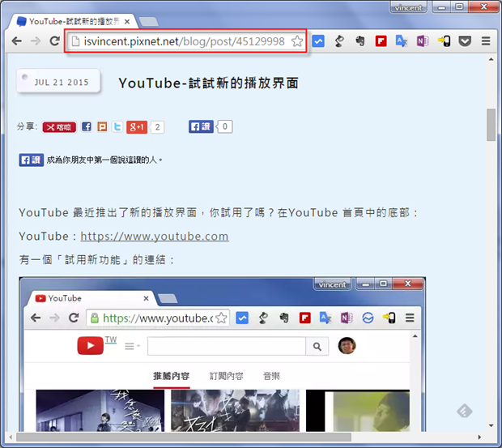Click the vincent profile button in outer window
Image resolution: width=502 pixels, height=448 pixels.
click(x=408, y=7)
